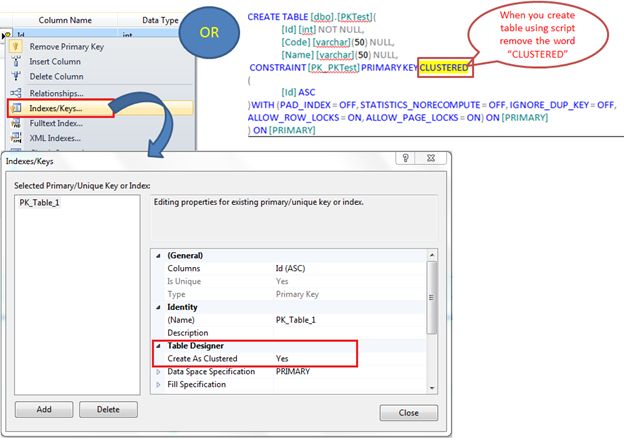Click property grid scroll up arrow
This screenshot has width=624, height=438.
pos(432,255)
